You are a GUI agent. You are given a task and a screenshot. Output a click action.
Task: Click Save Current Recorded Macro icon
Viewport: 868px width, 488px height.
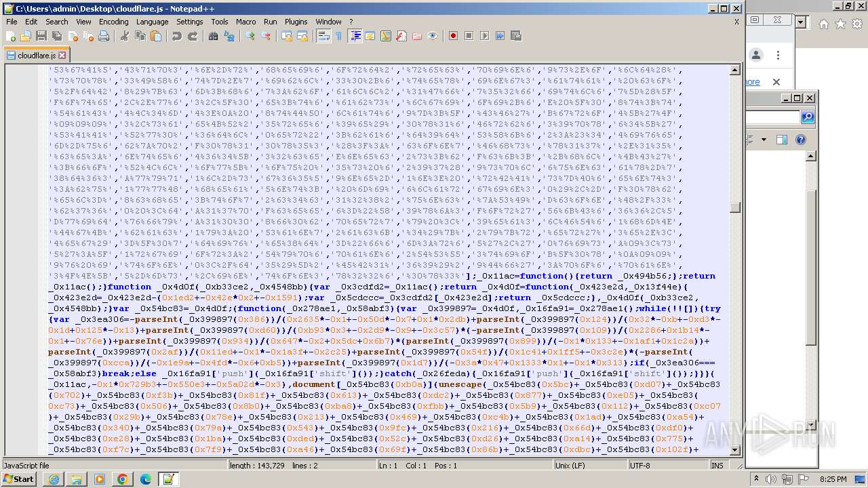pyautogui.click(x=515, y=36)
